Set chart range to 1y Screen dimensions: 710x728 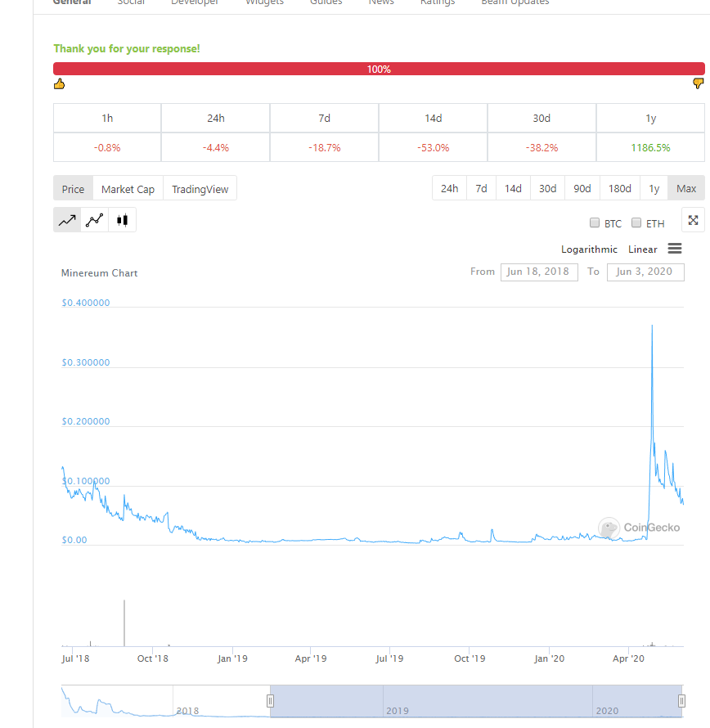click(x=654, y=188)
